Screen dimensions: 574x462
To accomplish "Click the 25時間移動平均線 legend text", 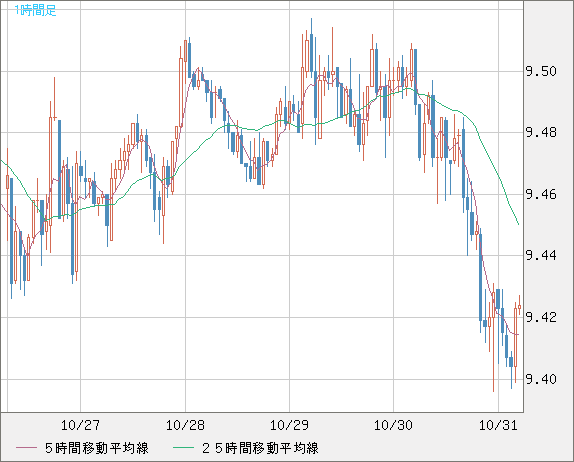I will [260, 448].
